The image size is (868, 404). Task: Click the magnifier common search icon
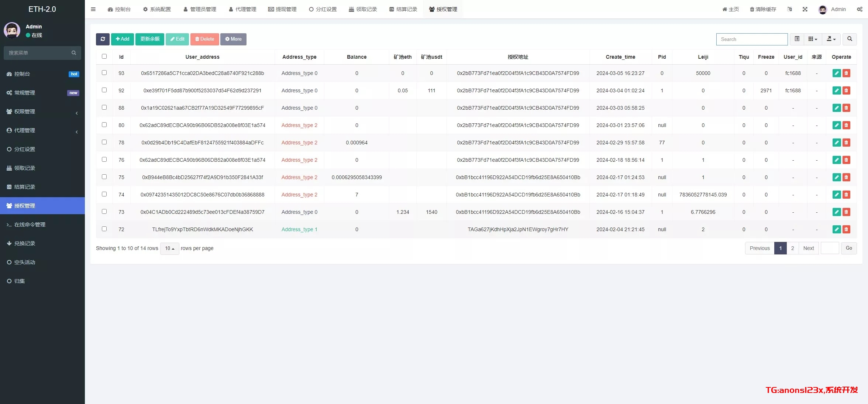849,39
